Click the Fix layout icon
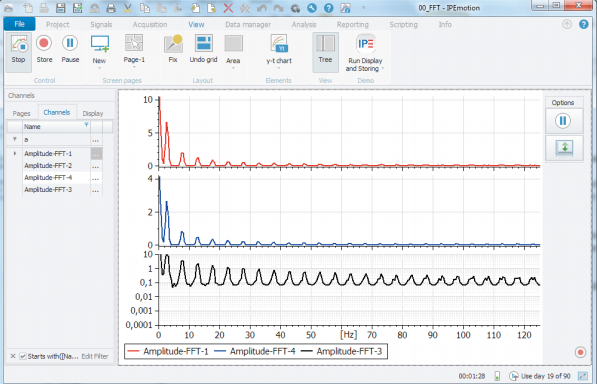 [x=173, y=44]
